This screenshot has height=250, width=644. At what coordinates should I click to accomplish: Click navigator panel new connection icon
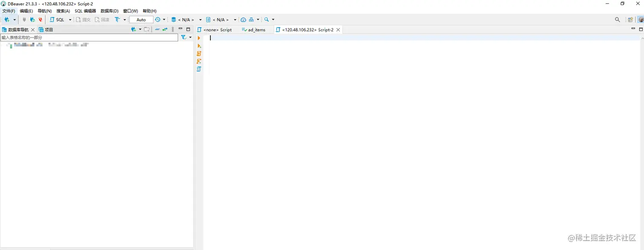pos(134,29)
